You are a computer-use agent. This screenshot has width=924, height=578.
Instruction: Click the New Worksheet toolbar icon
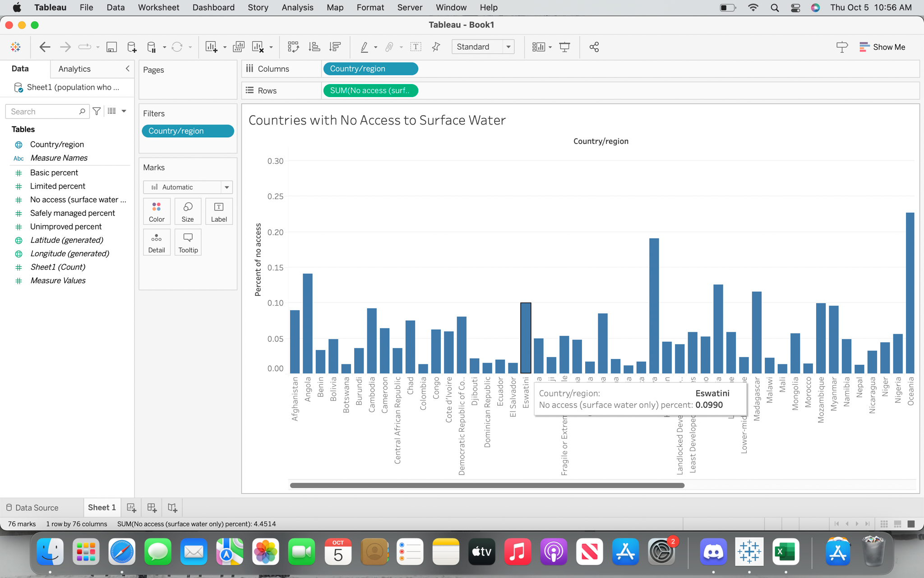[211, 47]
